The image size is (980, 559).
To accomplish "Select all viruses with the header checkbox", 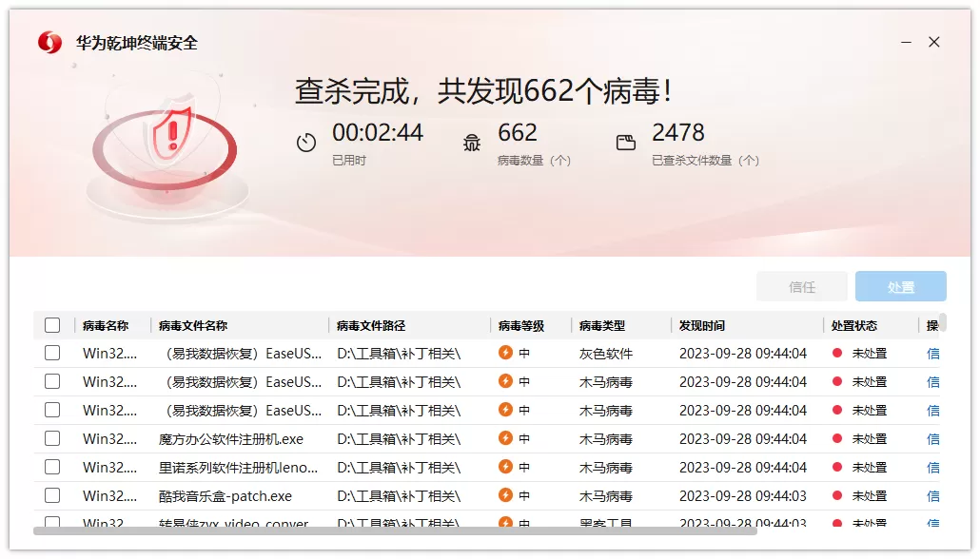I will tap(52, 324).
